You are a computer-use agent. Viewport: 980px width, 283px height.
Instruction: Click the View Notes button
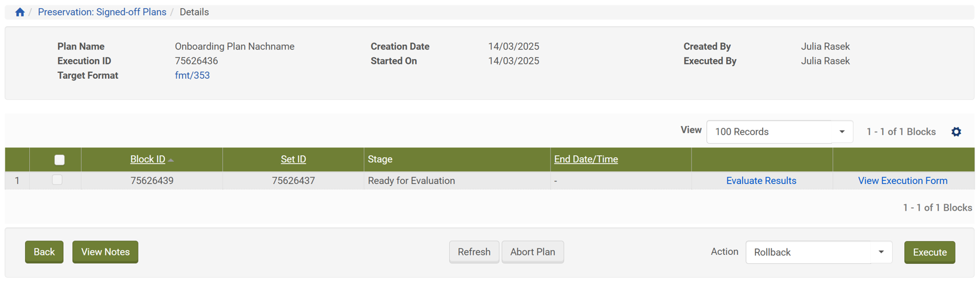[x=105, y=252]
